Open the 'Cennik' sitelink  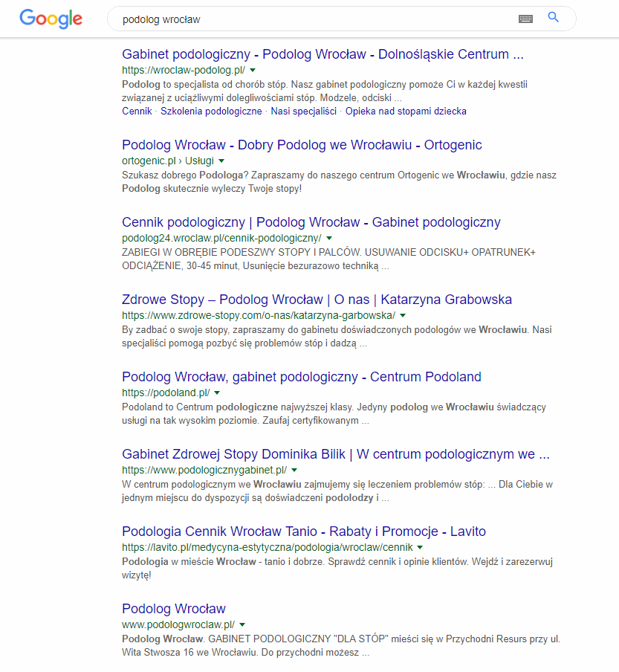click(x=137, y=111)
